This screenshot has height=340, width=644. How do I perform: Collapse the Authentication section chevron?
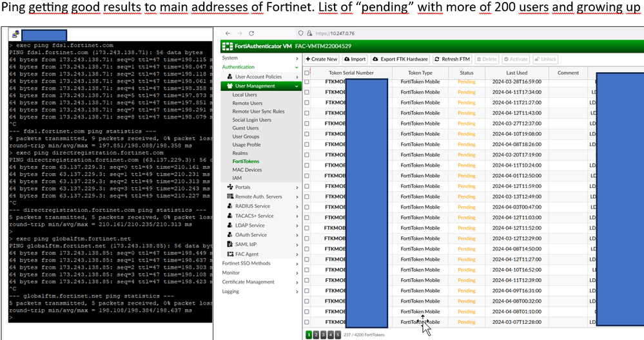[x=297, y=67]
